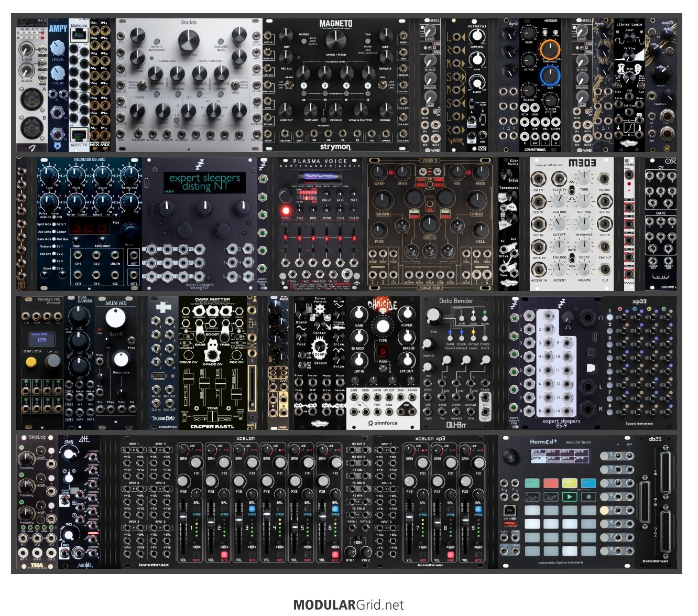Click the blue button on Hermod+
This screenshot has width=698, height=616.
point(588,483)
